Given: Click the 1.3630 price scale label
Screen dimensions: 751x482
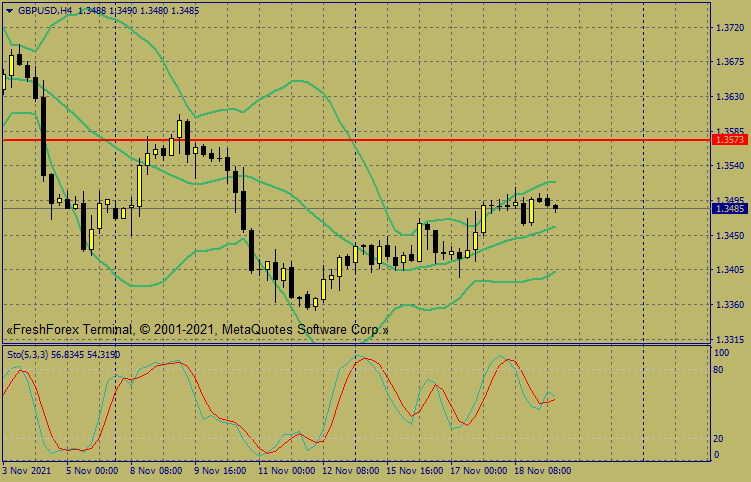Looking at the screenshot, I should pos(729,97).
